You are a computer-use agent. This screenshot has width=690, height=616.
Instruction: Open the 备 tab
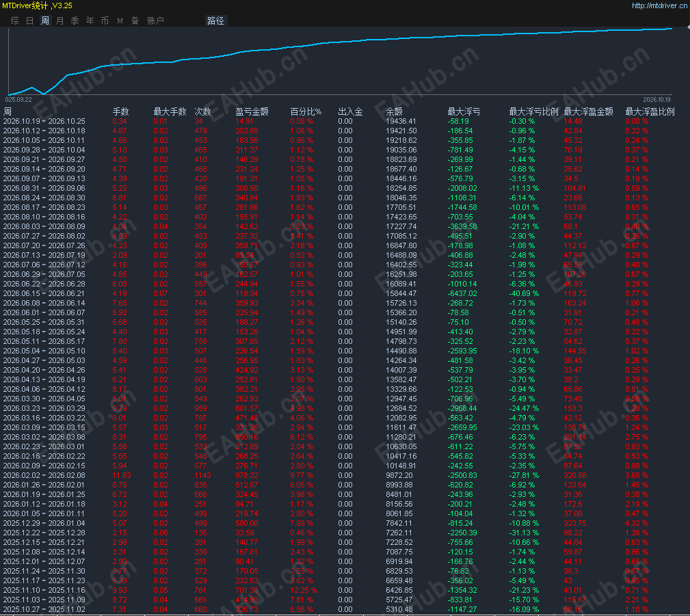[x=135, y=21]
